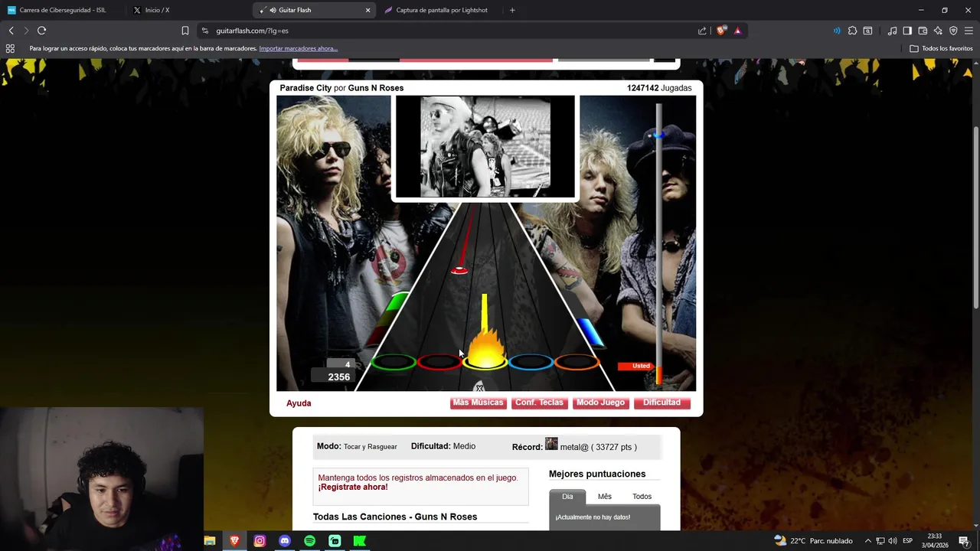980x551 pixels.
Task: Select the Mês scores tab
Action: tap(605, 497)
